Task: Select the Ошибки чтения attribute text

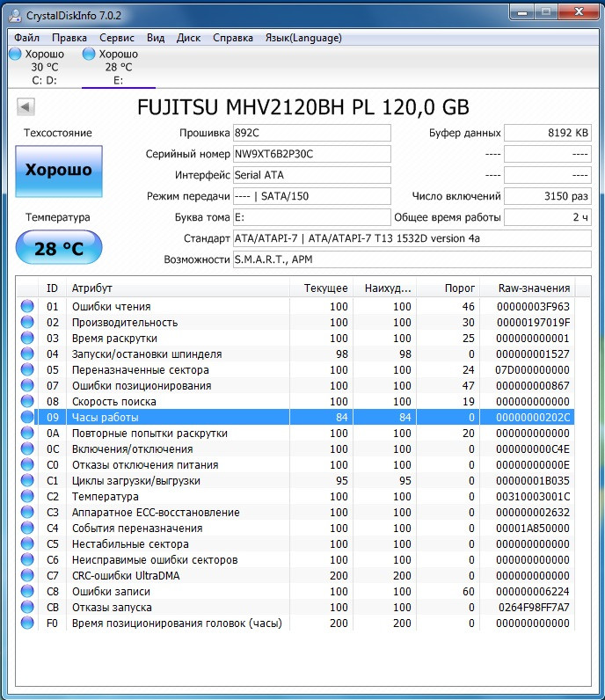Action: click(111, 307)
